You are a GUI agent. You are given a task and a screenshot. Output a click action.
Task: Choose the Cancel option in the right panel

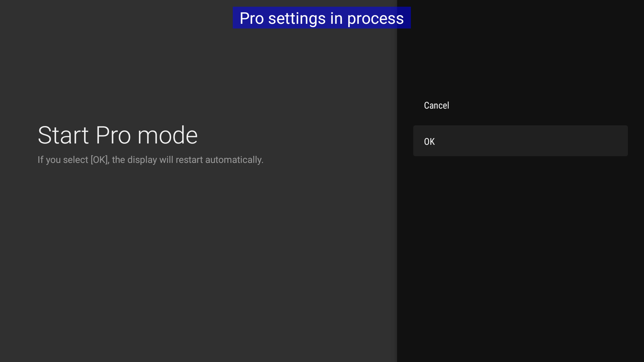tap(436, 105)
